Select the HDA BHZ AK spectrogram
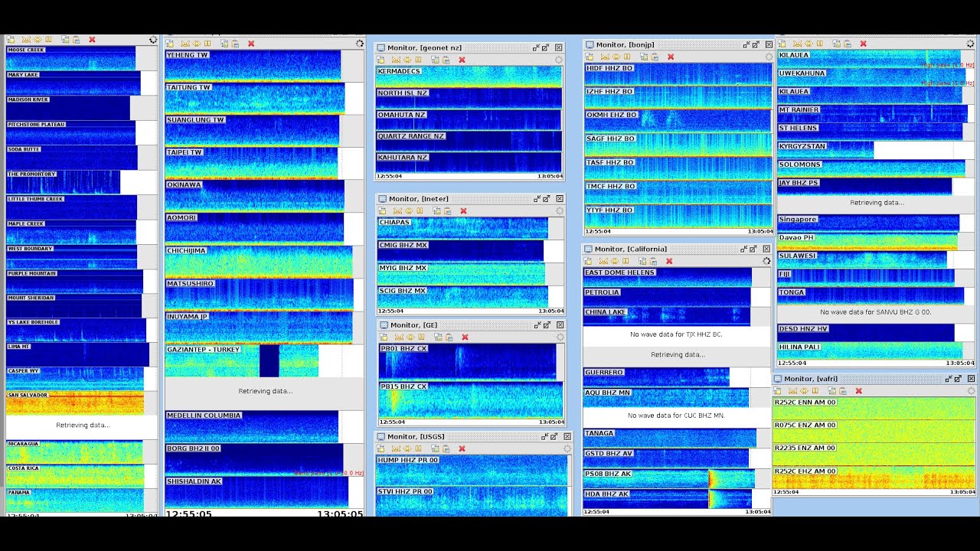Viewport: 980px width, 551px height. coord(668,499)
